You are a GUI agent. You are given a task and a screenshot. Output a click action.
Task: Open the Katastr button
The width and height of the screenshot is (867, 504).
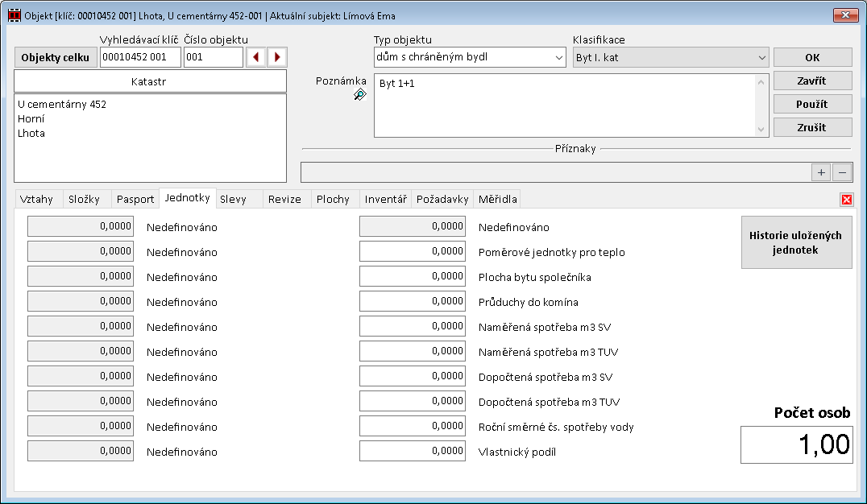click(150, 81)
